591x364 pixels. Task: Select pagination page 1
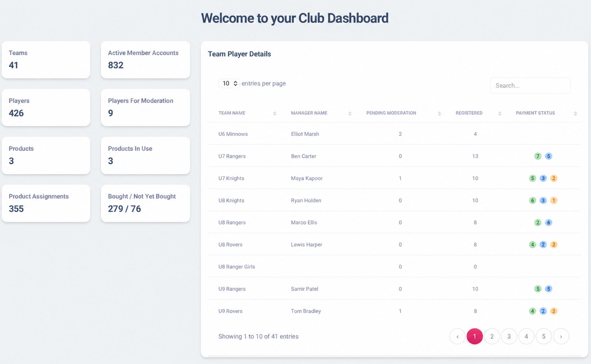475,336
